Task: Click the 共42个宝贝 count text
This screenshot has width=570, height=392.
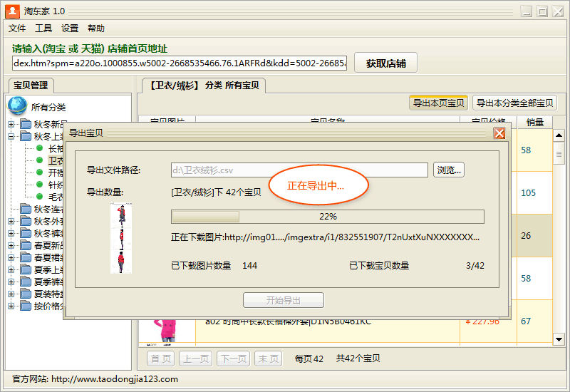Action: click(358, 359)
